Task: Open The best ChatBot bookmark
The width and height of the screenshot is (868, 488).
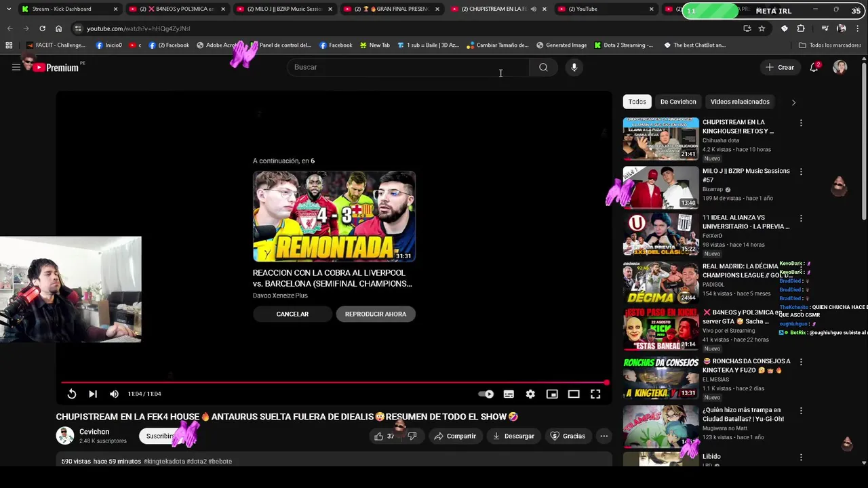Action: pos(694,45)
